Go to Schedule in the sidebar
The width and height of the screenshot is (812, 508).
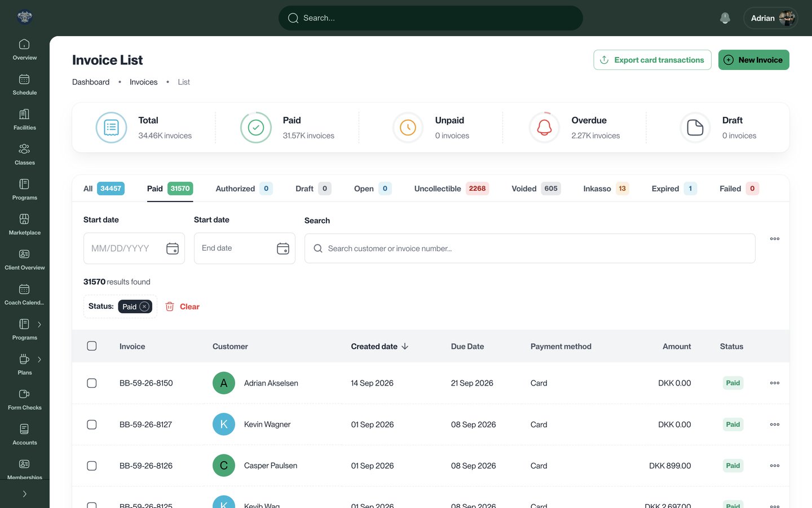tap(24, 85)
